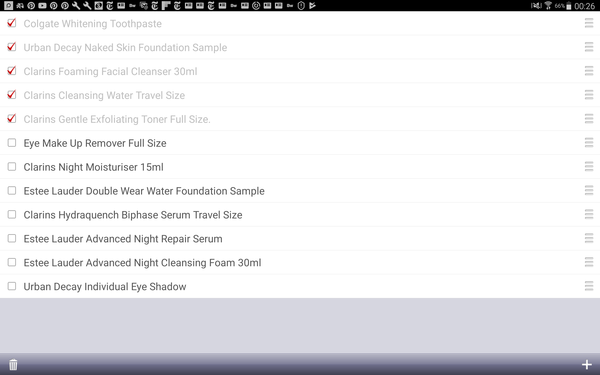Image resolution: width=600 pixels, height=375 pixels.
Task: Select text 'Clarins Gentle Exfoliating Toner Full Size.'
Action: [117, 119]
